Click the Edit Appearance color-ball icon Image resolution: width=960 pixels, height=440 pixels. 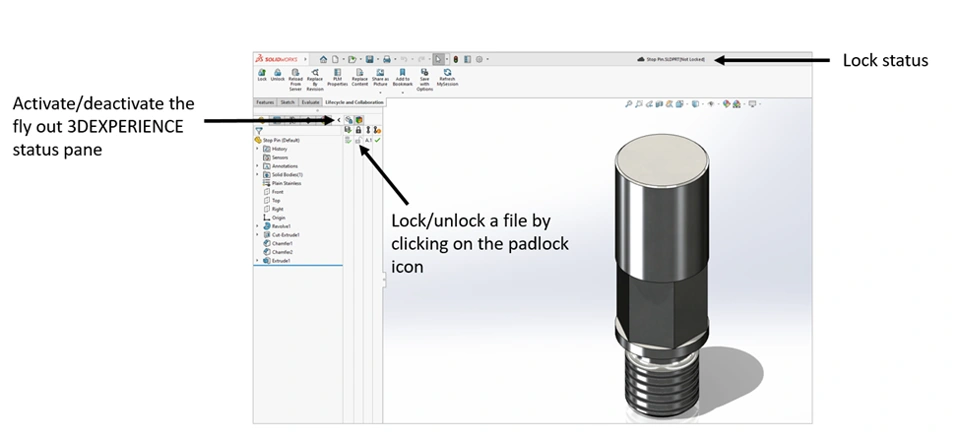[x=726, y=104]
